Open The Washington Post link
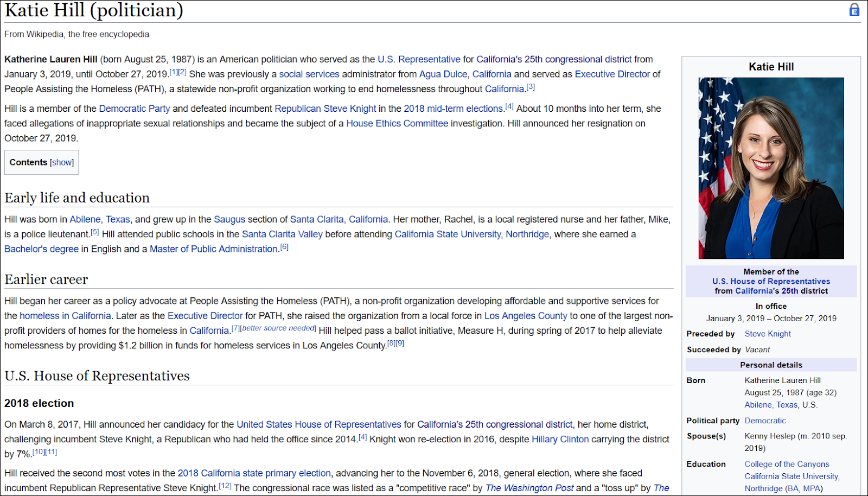The width and height of the screenshot is (868, 496). pyautogui.click(x=529, y=488)
